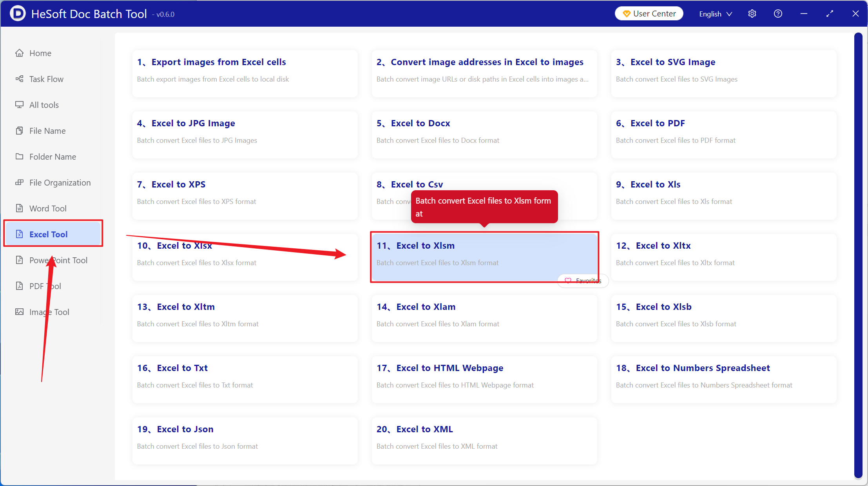Open Folder Name tools
The height and width of the screenshot is (486, 868).
tap(53, 157)
